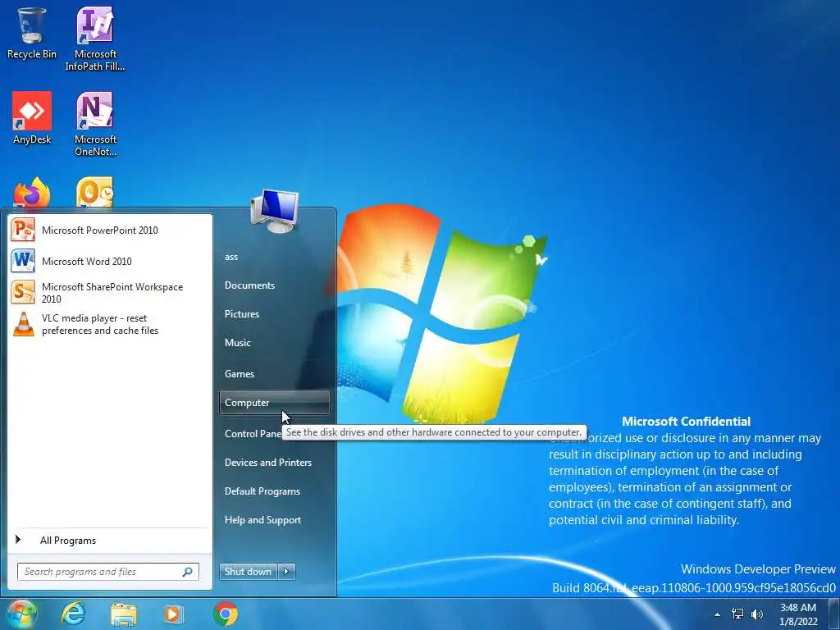Open Microsoft Outlook desktop icon
Image resolution: width=840 pixels, height=630 pixels.
point(95,193)
